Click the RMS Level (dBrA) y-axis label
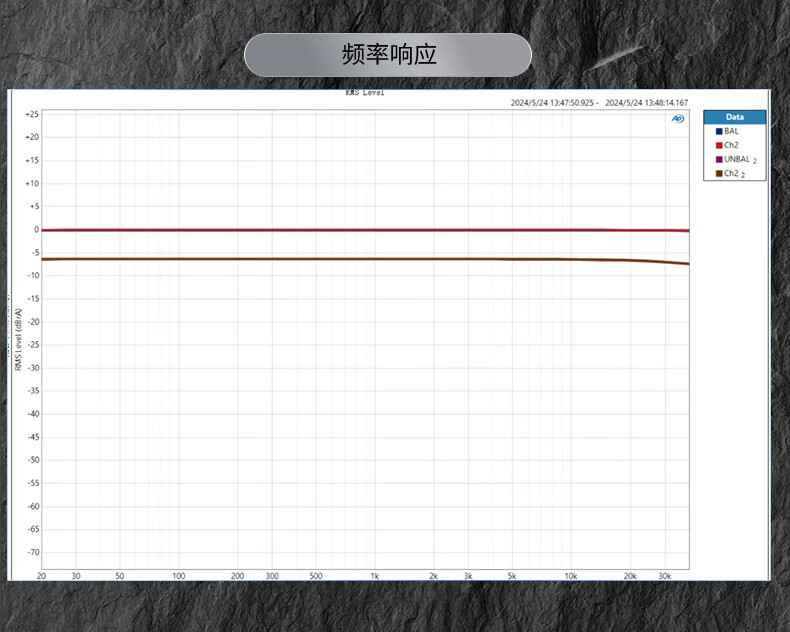The width and height of the screenshot is (790, 632). click(x=18, y=340)
